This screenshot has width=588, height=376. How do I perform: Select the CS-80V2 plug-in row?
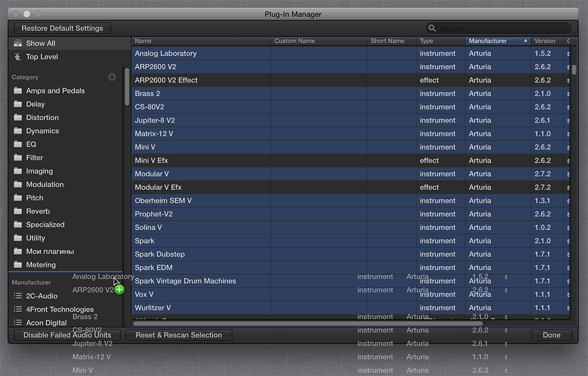coord(351,107)
